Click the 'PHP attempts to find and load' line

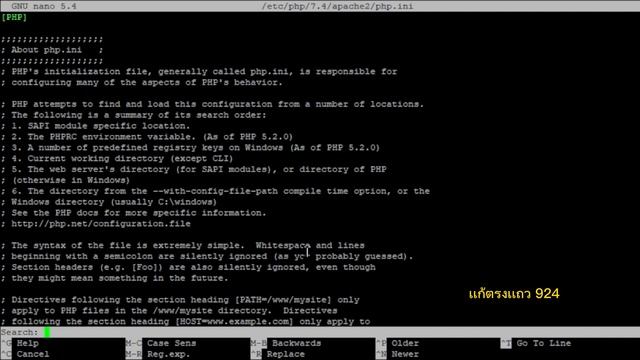[213, 104]
